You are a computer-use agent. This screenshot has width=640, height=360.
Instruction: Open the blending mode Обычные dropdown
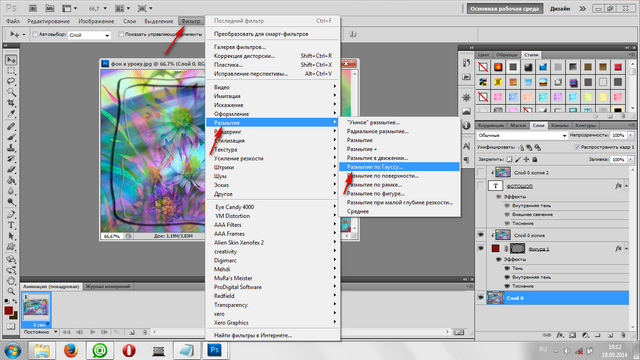[x=522, y=135]
